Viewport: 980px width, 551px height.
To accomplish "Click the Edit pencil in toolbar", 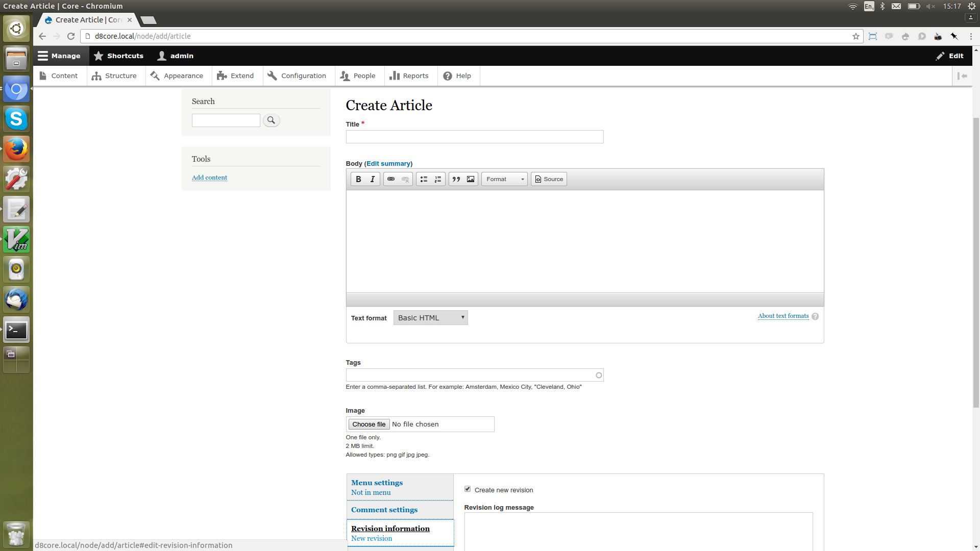I will 949,56.
